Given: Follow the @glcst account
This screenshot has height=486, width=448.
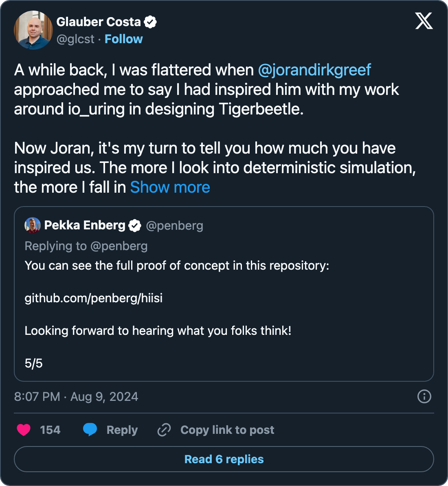Looking at the screenshot, I should click(x=123, y=39).
